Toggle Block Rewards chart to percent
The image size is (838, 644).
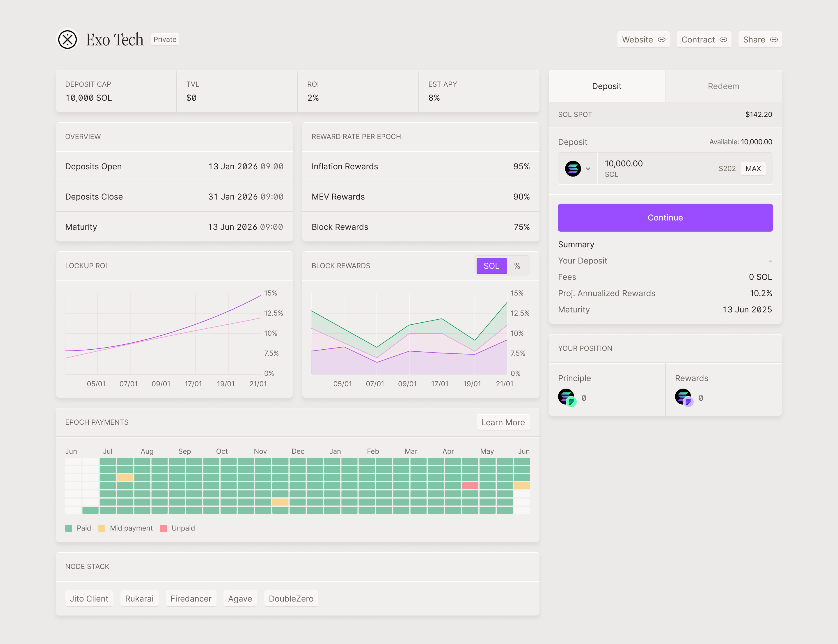tap(517, 266)
